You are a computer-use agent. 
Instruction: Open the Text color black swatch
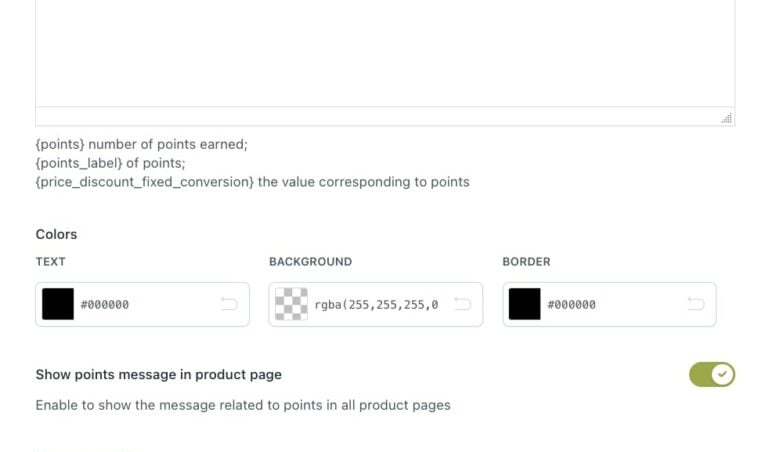pos(58,304)
